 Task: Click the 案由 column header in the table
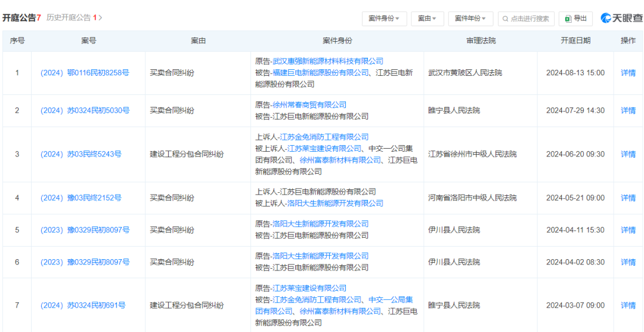point(198,41)
